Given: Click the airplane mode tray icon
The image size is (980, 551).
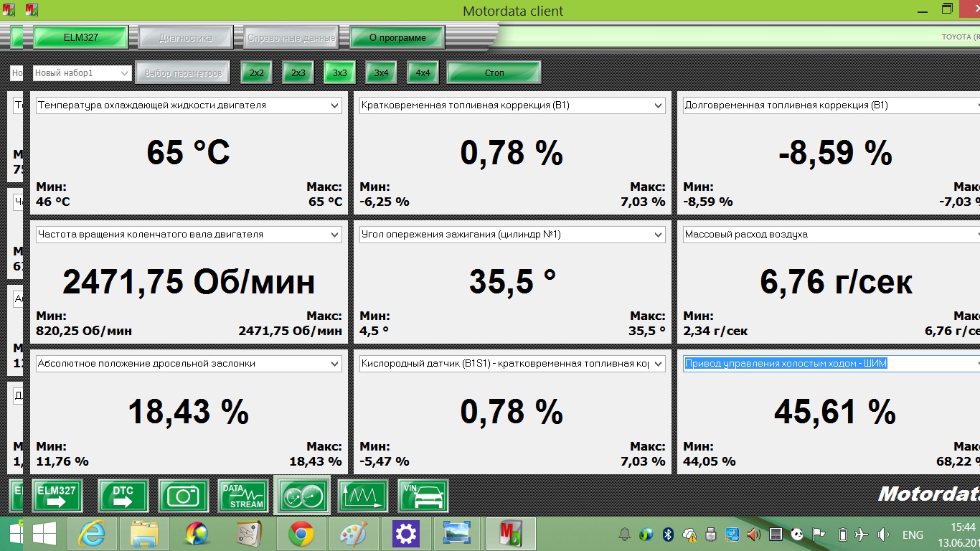Looking at the screenshot, I should tap(862, 534).
